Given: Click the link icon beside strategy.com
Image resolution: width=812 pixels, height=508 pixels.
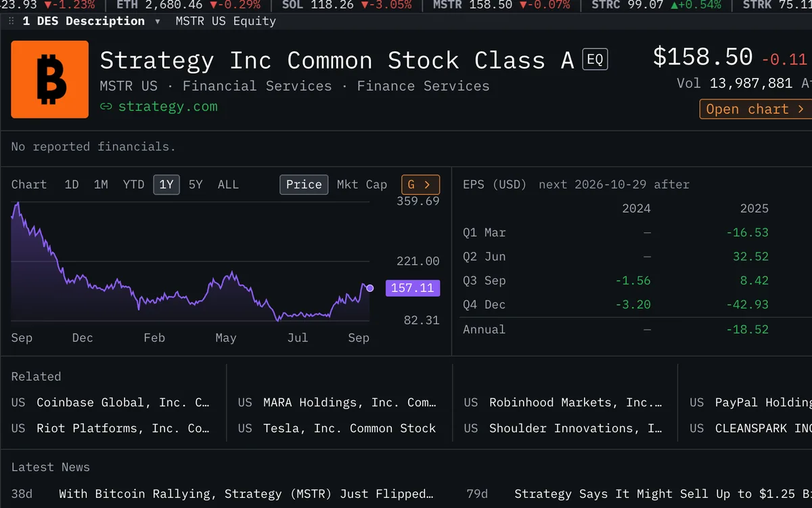Looking at the screenshot, I should [106, 106].
